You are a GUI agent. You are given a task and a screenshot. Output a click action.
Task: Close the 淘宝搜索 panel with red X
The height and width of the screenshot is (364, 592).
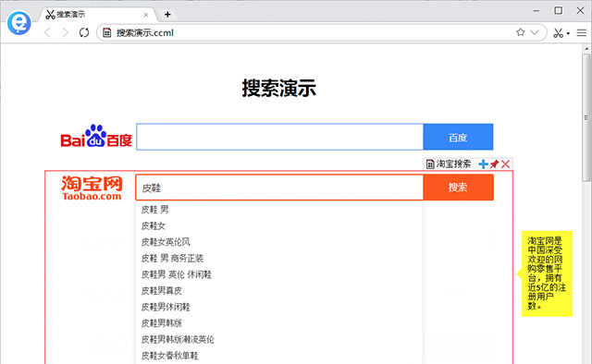pyautogui.click(x=506, y=164)
